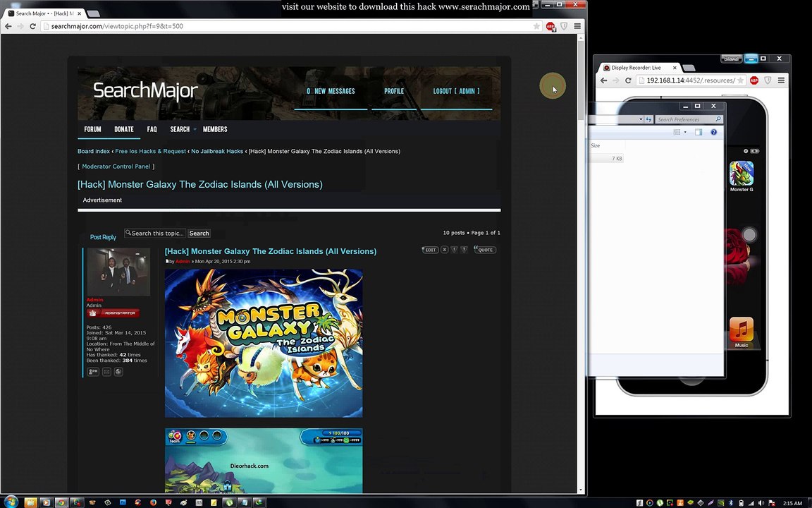Open the FAQ nav item
This screenshot has height=508, width=812.
(x=152, y=129)
